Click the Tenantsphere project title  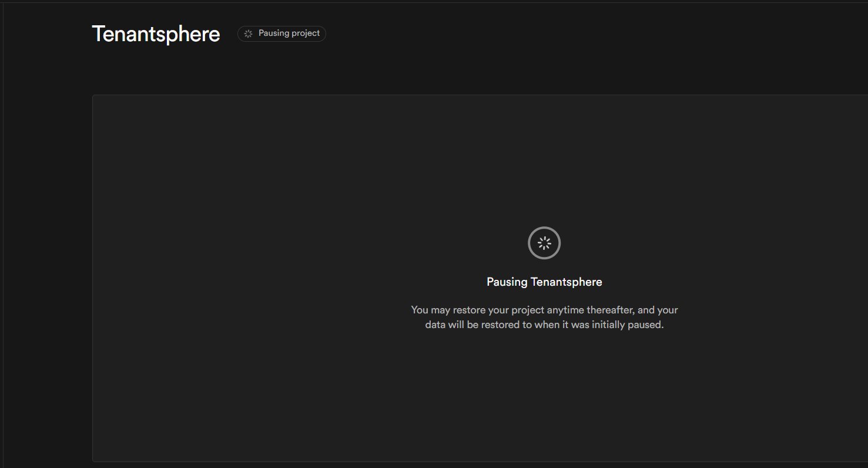coord(156,34)
